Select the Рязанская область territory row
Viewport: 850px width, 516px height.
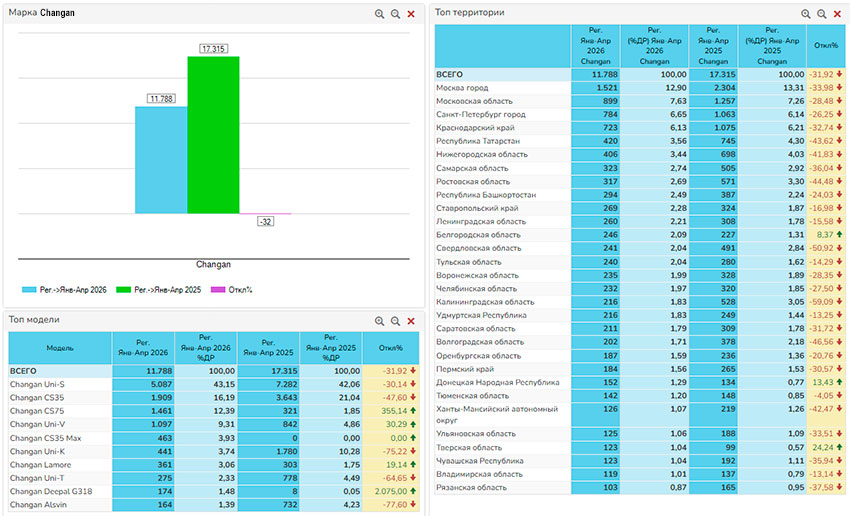click(x=640, y=487)
